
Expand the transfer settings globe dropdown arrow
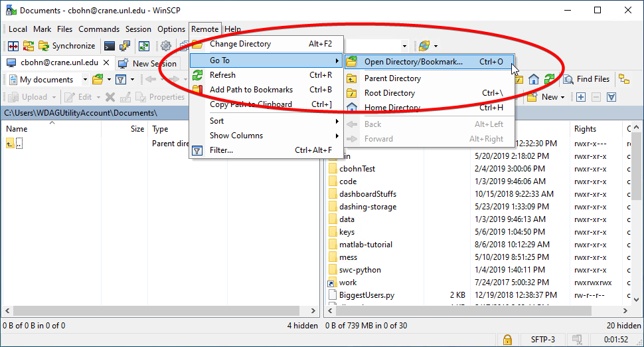pos(436,46)
